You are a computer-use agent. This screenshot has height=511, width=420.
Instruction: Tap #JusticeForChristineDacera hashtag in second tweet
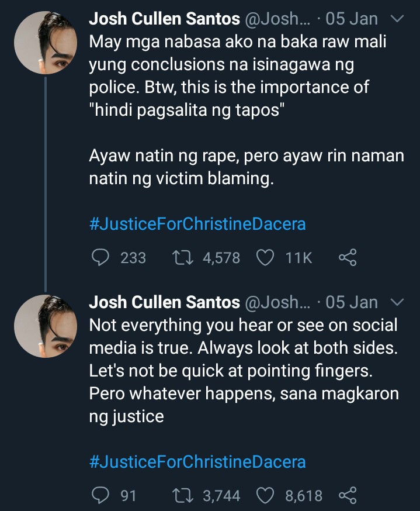click(x=197, y=462)
